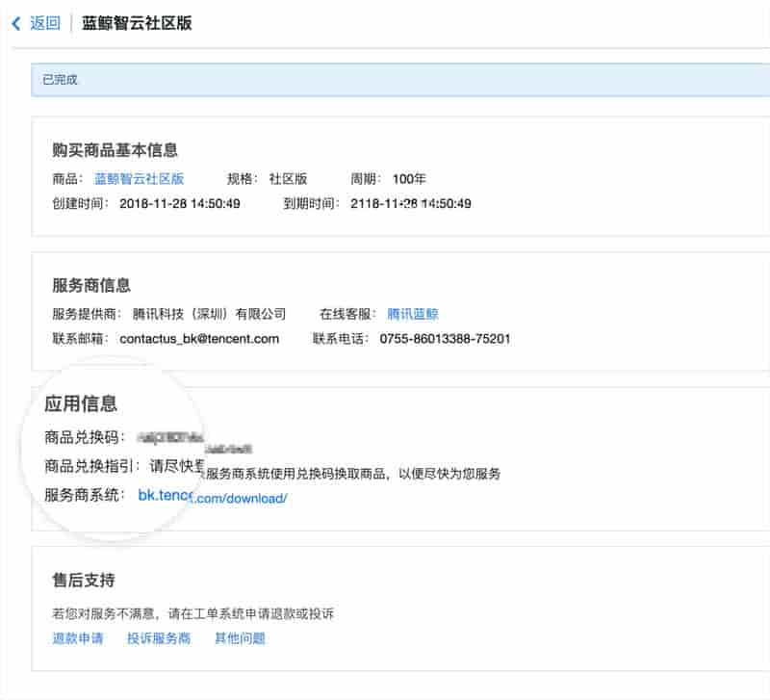
Task: Click the 商品兑换指引 instruction text
Action: pyautogui.click(x=324, y=470)
